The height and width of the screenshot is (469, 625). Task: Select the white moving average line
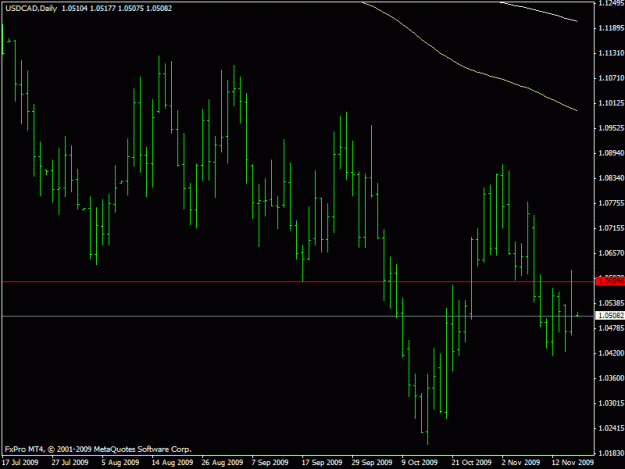point(538,11)
